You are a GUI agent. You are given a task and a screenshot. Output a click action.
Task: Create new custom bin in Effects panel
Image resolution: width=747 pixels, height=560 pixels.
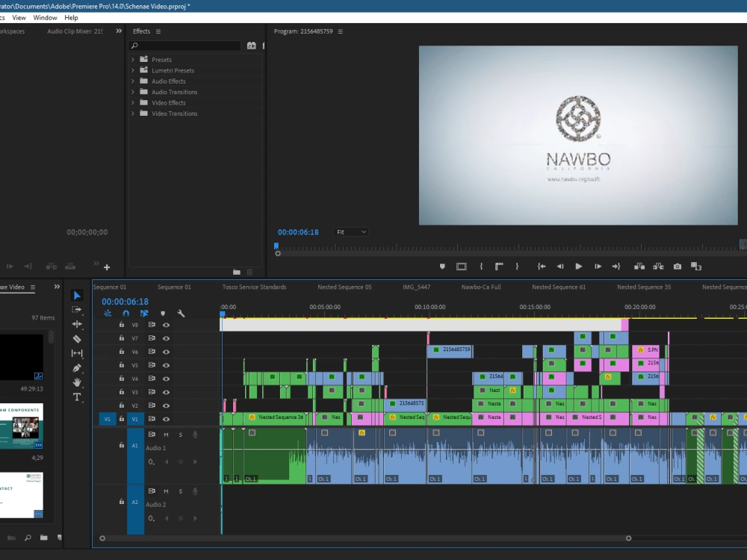click(x=237, y=273)
